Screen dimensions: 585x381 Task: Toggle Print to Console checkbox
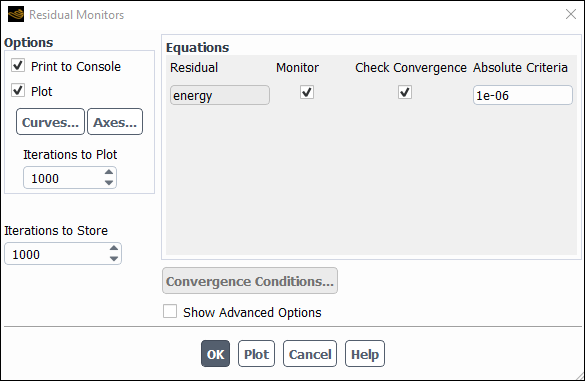tap(18, 65)
